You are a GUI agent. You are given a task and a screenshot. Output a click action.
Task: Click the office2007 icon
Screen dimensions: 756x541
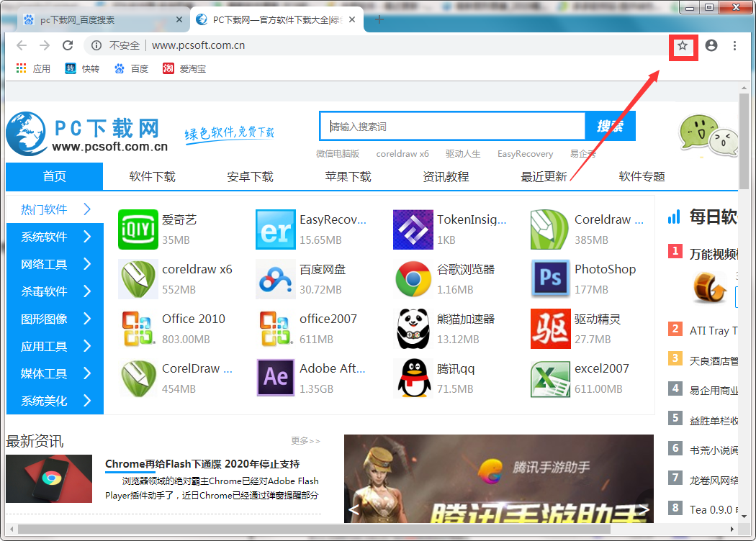(x=275, y=329)
